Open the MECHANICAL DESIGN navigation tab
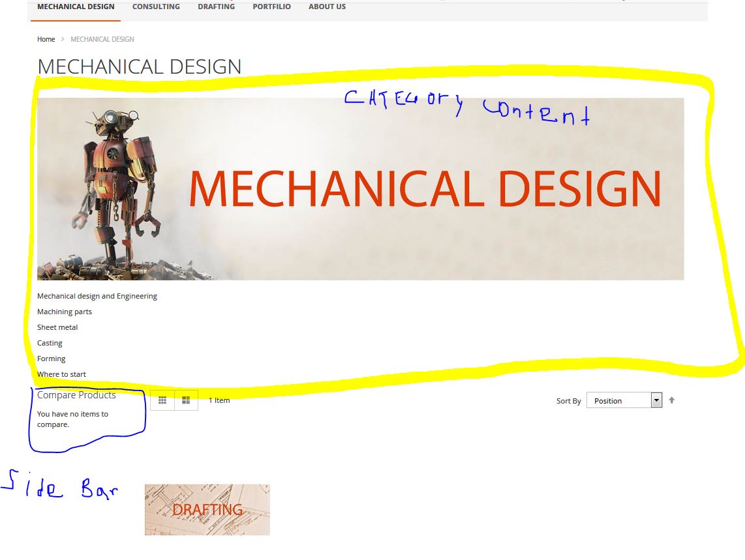 (76, 7)
